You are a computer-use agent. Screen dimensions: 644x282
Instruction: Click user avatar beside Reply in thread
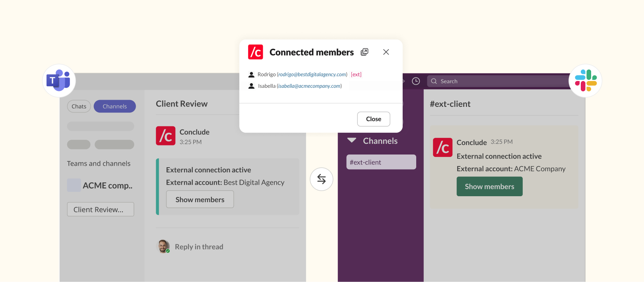click(164, 246)
